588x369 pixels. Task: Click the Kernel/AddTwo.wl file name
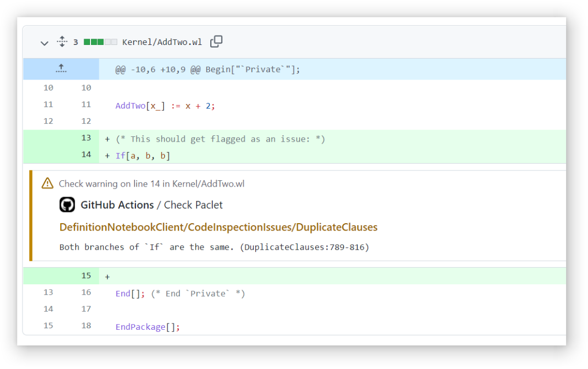point(162,42)
